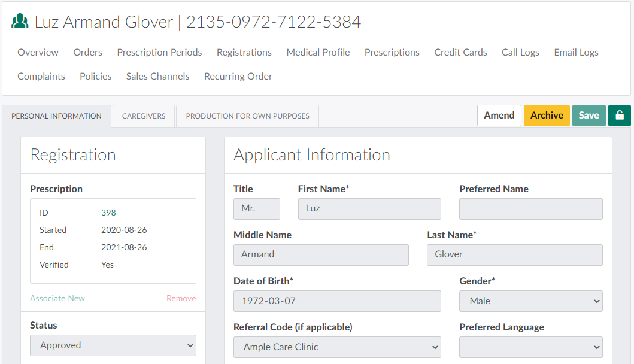634x364 pixels.
Task: Click the Amend button
Action: coord(499,116)
